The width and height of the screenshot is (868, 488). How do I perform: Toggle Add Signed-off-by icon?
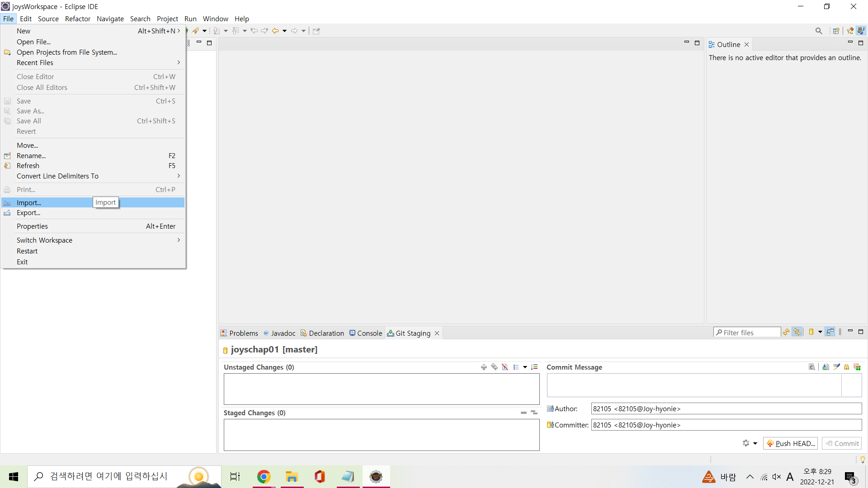point(836,367)
